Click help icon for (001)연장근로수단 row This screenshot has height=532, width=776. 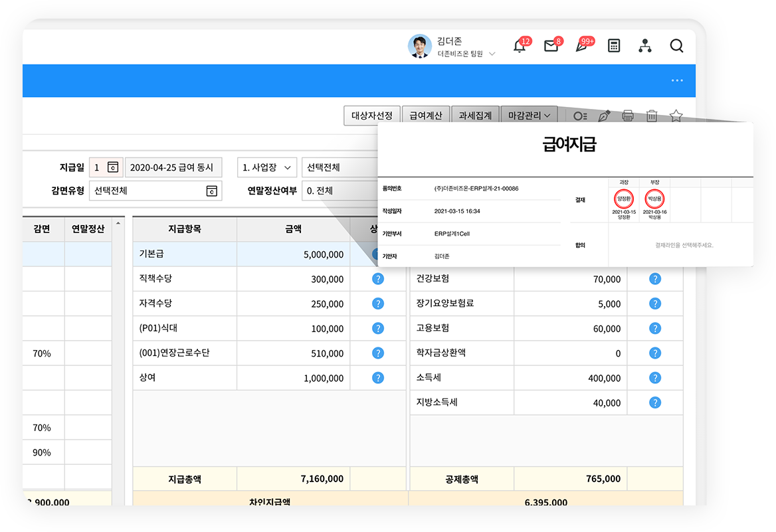click(x=377, y=353)
